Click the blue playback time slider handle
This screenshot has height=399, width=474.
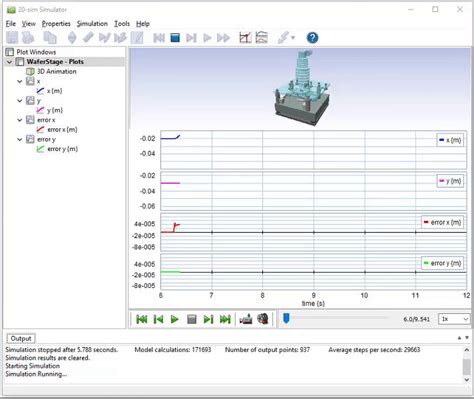(286, 318)
